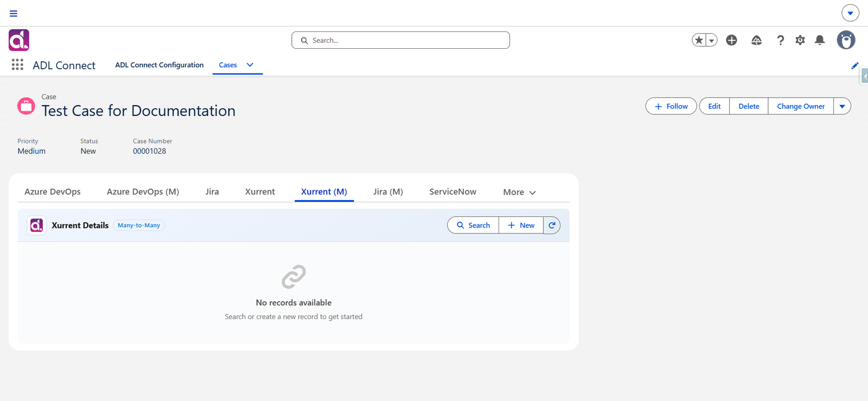Click the Delete button
868x401 pixels.
click(x=749, y=106)
